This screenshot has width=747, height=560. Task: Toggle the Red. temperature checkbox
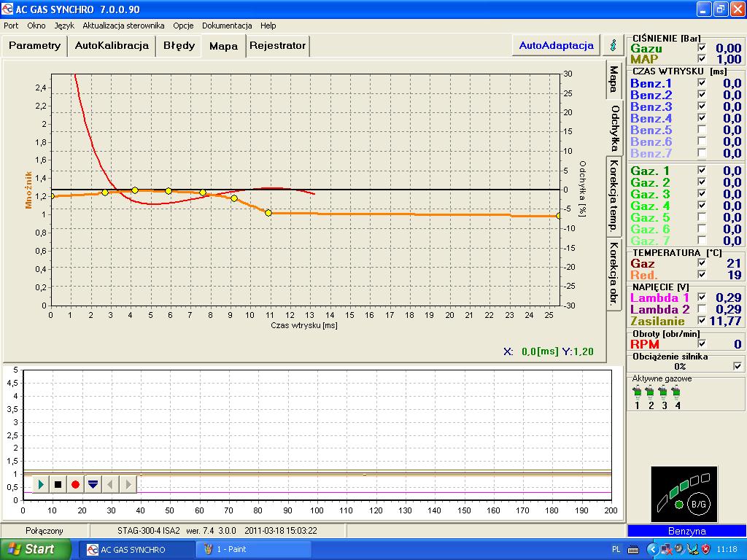click(x=701, y=275)
